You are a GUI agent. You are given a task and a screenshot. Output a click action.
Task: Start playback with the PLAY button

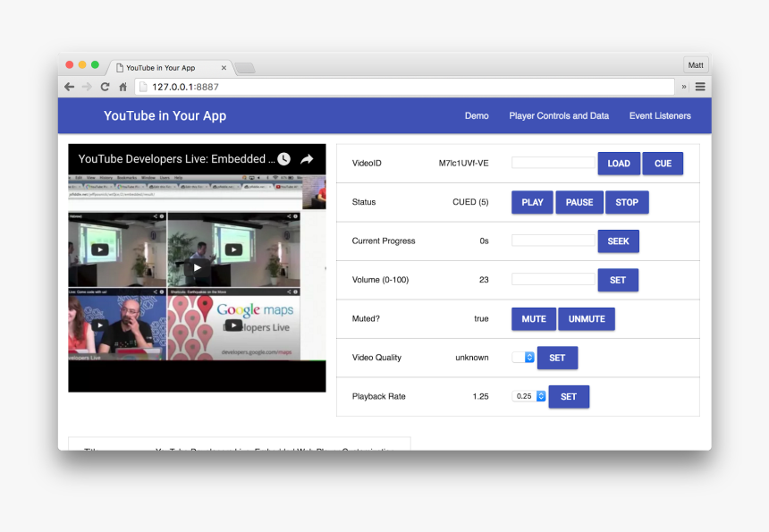(532, 202)
